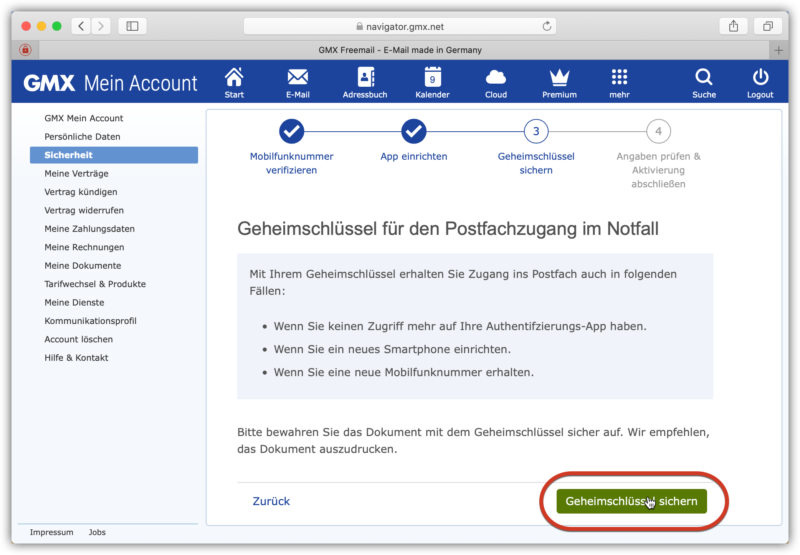Open Meine Zahlungsdaten in sidebar
Viewport: 800px width, 555px height.
pos(89,229)
